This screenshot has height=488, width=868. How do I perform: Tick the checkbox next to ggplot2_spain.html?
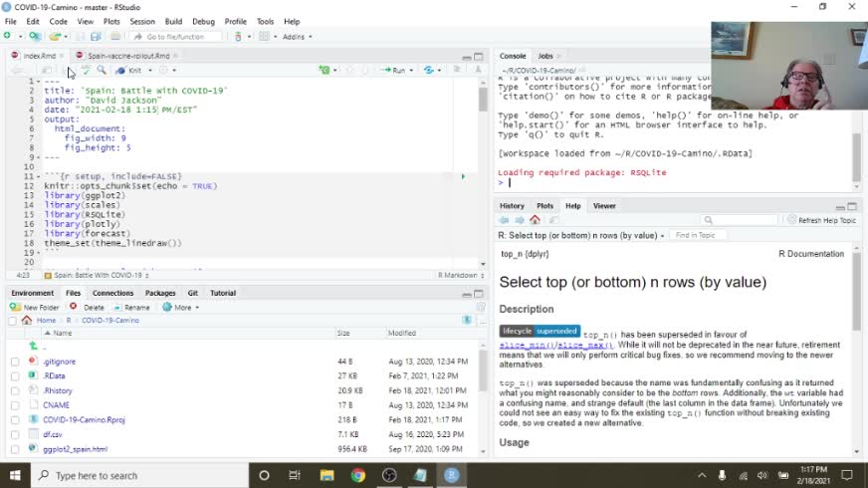pos(15,450)
